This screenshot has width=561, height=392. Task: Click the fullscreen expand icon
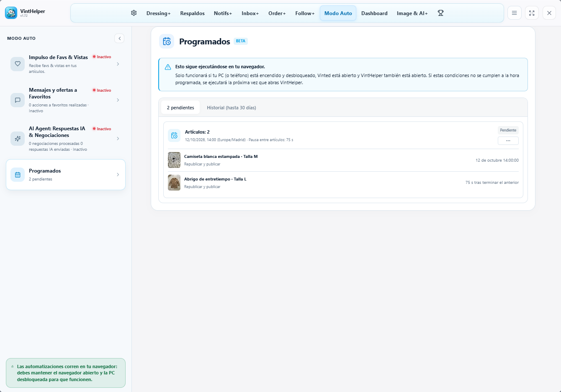pyautogui.click(x=532, y=13)
